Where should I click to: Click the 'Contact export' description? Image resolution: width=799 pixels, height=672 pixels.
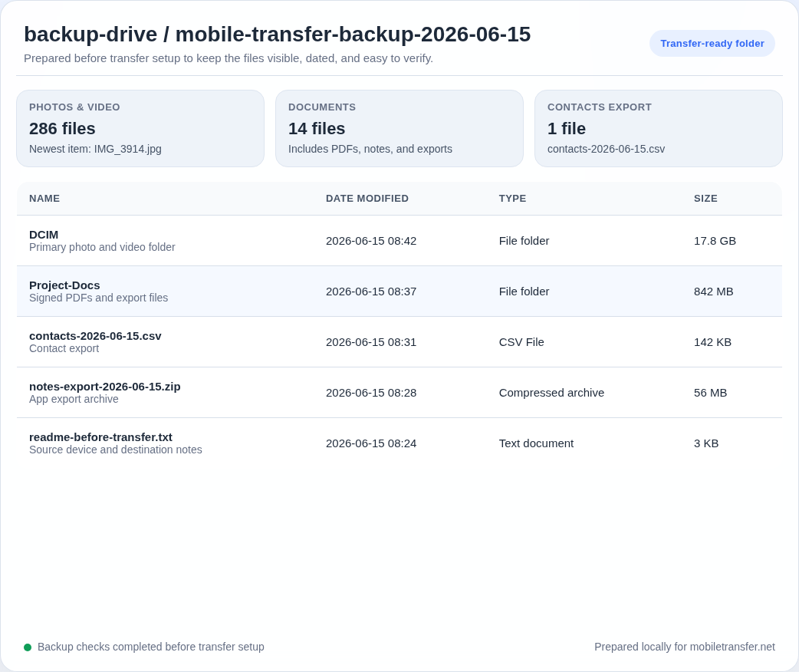(x=64, y=349)
